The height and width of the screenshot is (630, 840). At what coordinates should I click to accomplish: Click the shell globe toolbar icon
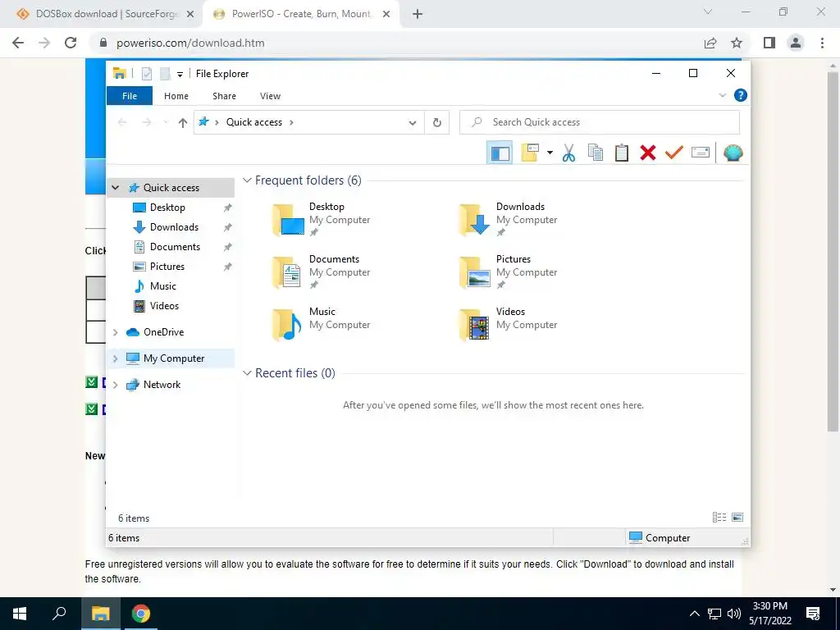(733, 153)
